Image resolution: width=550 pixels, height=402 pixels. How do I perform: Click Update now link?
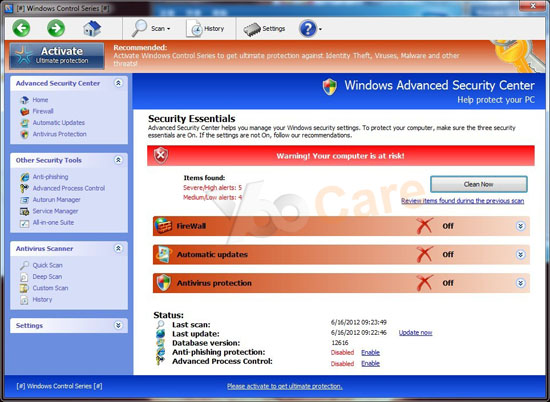[415, 333]
